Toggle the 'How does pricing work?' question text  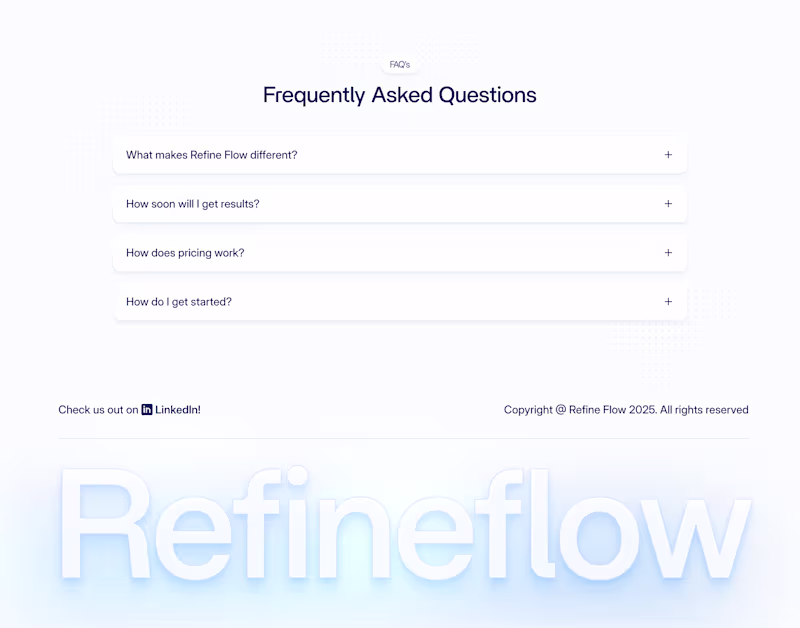(x=185, y=253)
